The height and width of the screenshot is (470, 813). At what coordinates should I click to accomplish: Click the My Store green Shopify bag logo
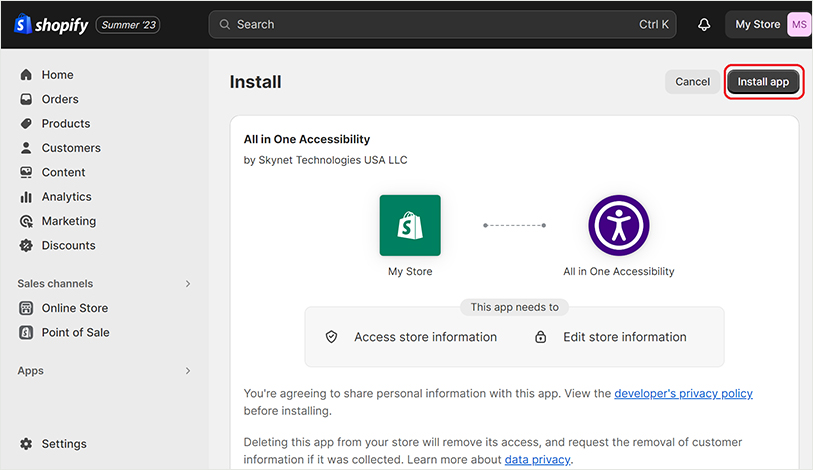click(410, 225)
